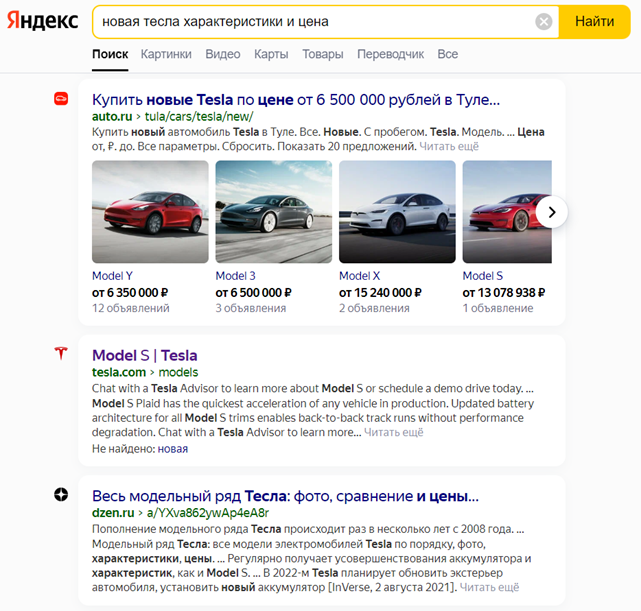
Task: Switch to the Картинки tab
Action: click(x=166, y=54)
